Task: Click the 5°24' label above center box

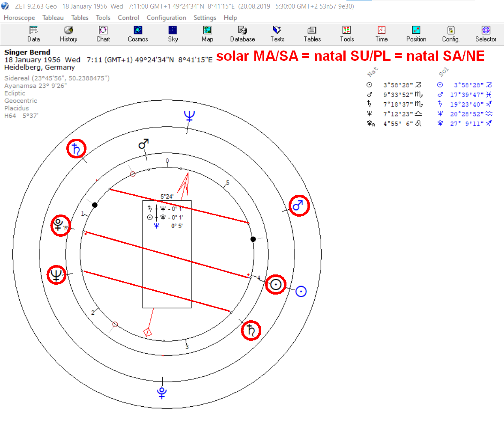Action: tap(167, 197)
